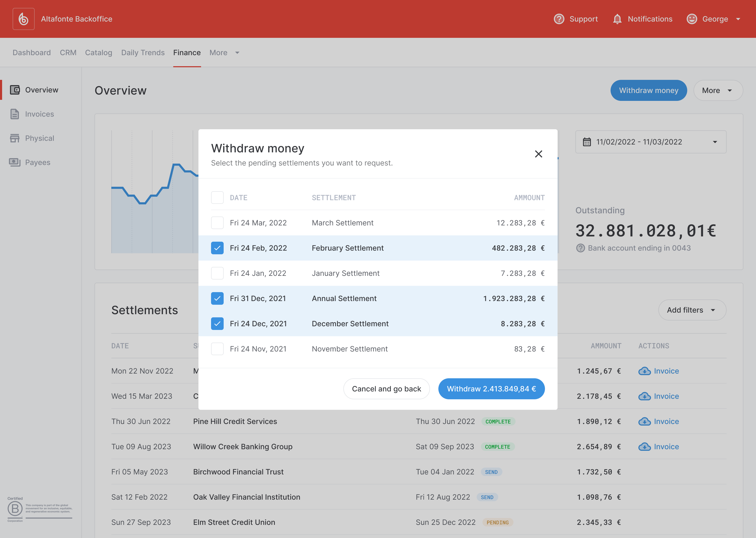Click the Invoices document icon in sidebar
Viewport: 756px width, 538px height.
coord(14,114)
